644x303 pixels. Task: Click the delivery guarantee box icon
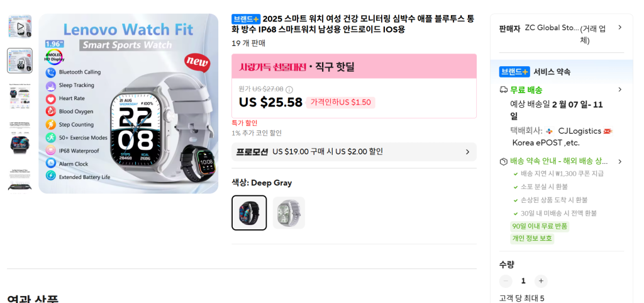tap(503, 161)
